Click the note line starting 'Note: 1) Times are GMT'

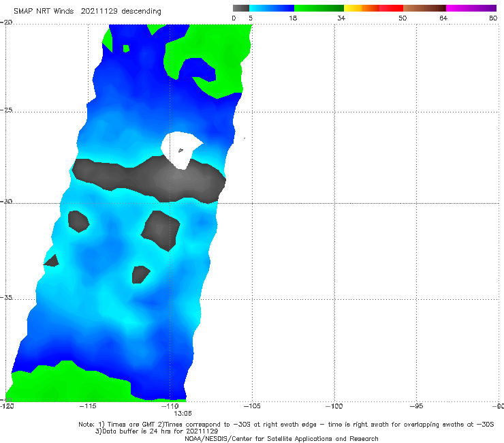(286, 425)
